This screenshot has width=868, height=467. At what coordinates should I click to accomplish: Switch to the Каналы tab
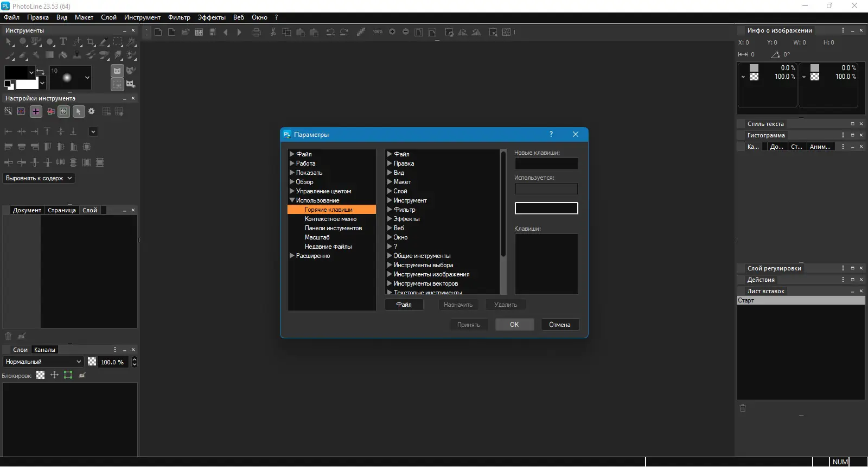44,350
